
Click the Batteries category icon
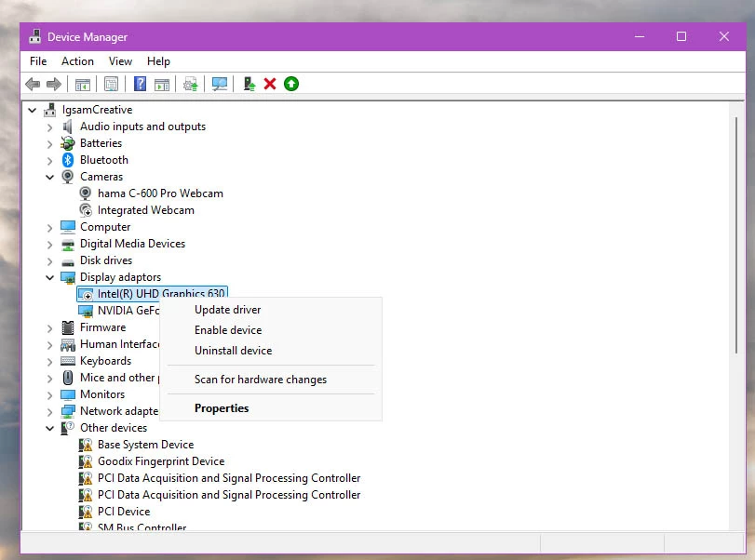tap(68, 143)
